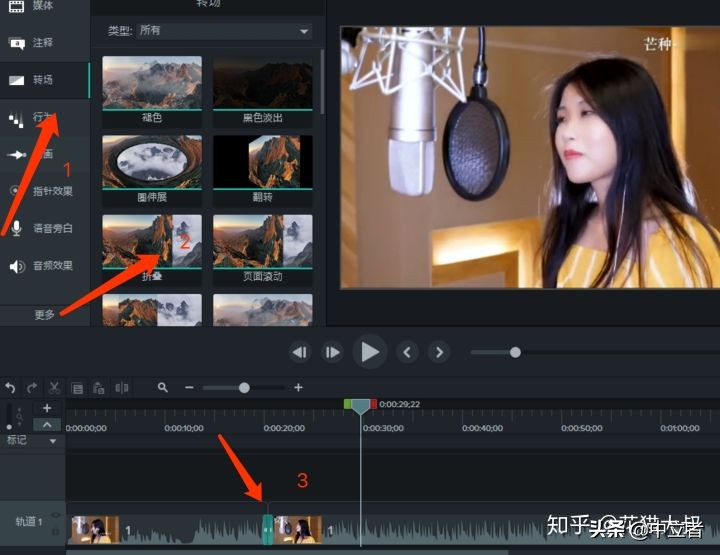Click the media film-strip icon
This screenshot has height=555, width=720.
[x=17, y=6]
